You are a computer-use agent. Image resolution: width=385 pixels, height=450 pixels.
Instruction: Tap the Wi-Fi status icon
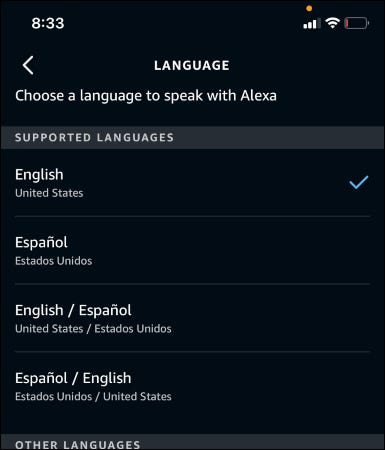click(332, 23)
